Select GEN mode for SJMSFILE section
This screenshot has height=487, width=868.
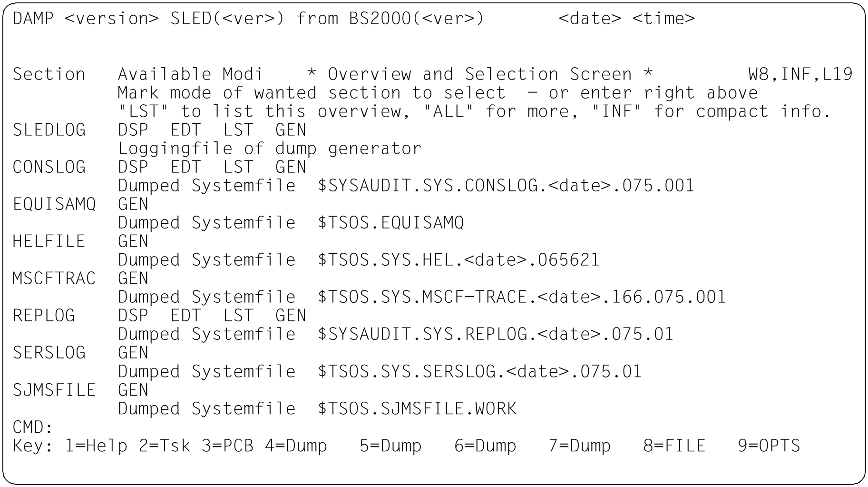pos(133,390)
